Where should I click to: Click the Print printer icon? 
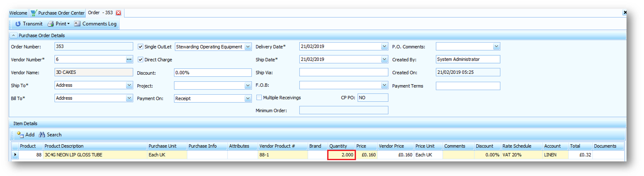[51, 24]
